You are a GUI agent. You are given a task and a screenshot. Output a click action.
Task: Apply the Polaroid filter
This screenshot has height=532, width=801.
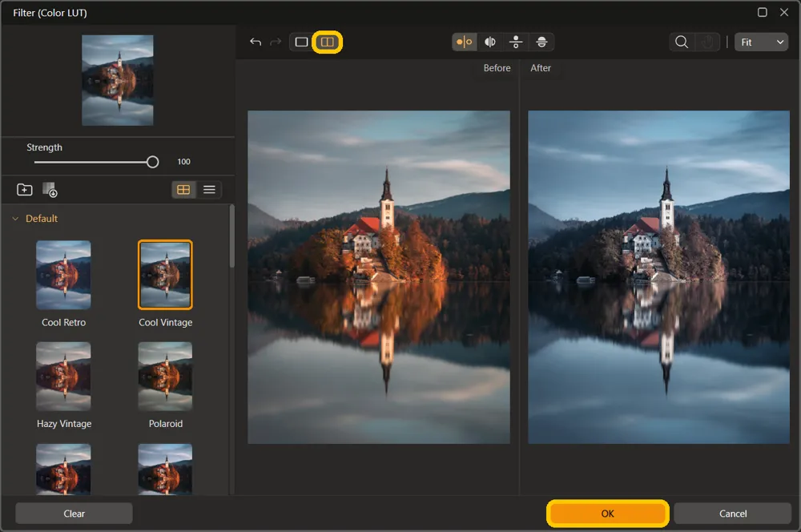[165, 376]
